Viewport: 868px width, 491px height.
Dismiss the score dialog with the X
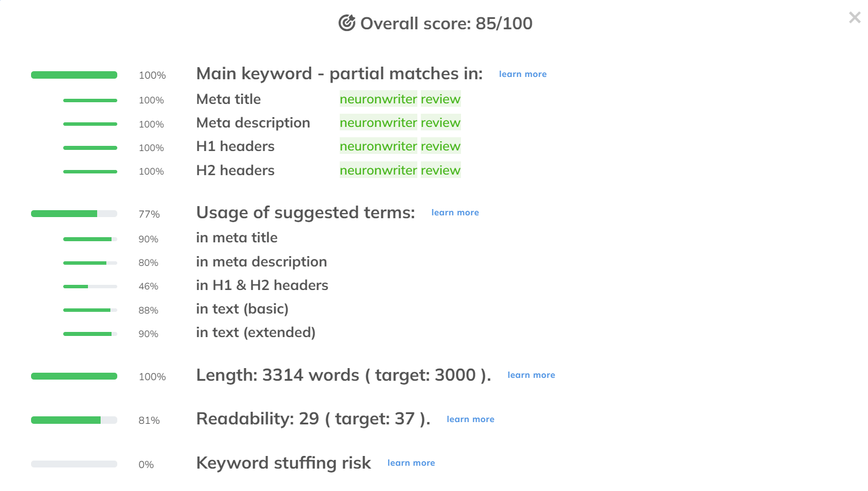pos(854,18)
